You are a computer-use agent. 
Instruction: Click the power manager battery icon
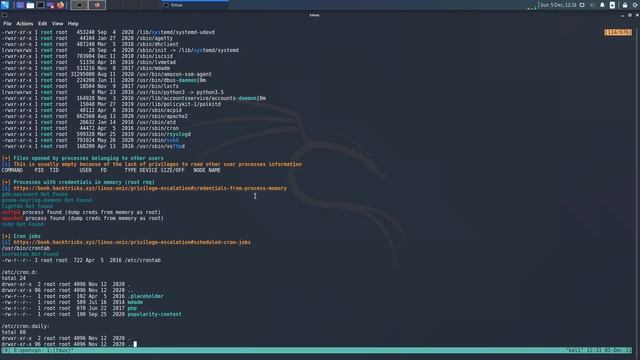tap(612, 5)
